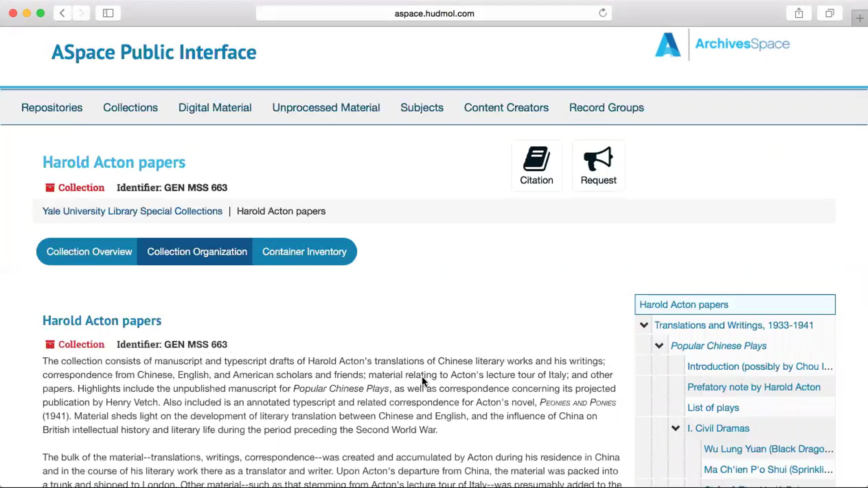
Task: Open Record Groups in the navigation bar
Action: coord(607,108)
